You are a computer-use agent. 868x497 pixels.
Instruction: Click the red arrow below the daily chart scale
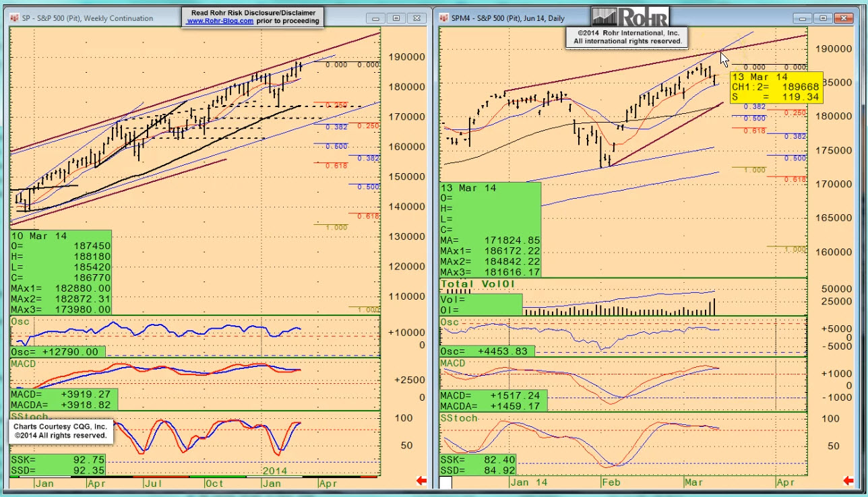pyautogui.click(x=848, y=480)
